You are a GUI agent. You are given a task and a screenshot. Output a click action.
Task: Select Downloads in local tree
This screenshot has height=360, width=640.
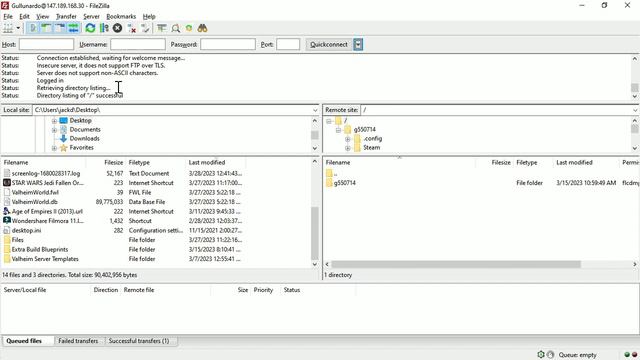point(84,138)
